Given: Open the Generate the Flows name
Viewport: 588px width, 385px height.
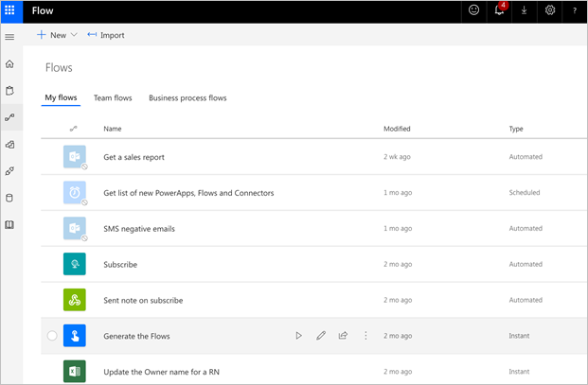Looking at the screenshot, I should click(x=136, y=337).
